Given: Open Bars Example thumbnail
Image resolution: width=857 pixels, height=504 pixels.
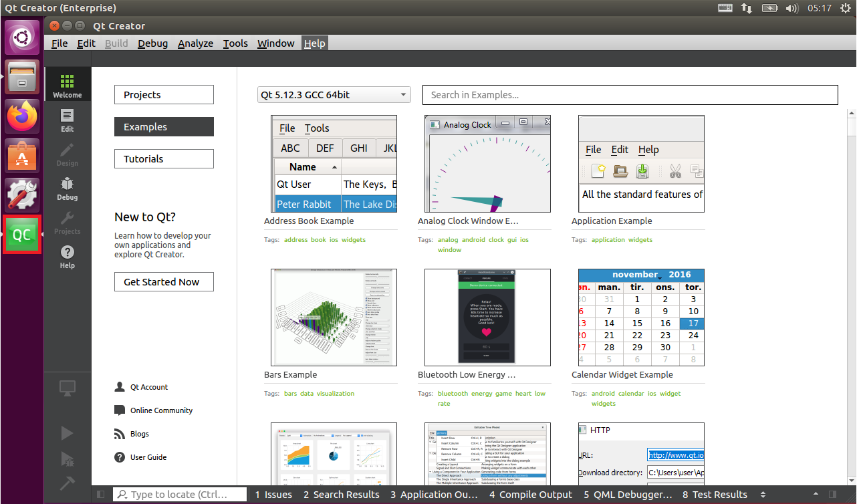Looking at the screenshot, I should [334, 318].
